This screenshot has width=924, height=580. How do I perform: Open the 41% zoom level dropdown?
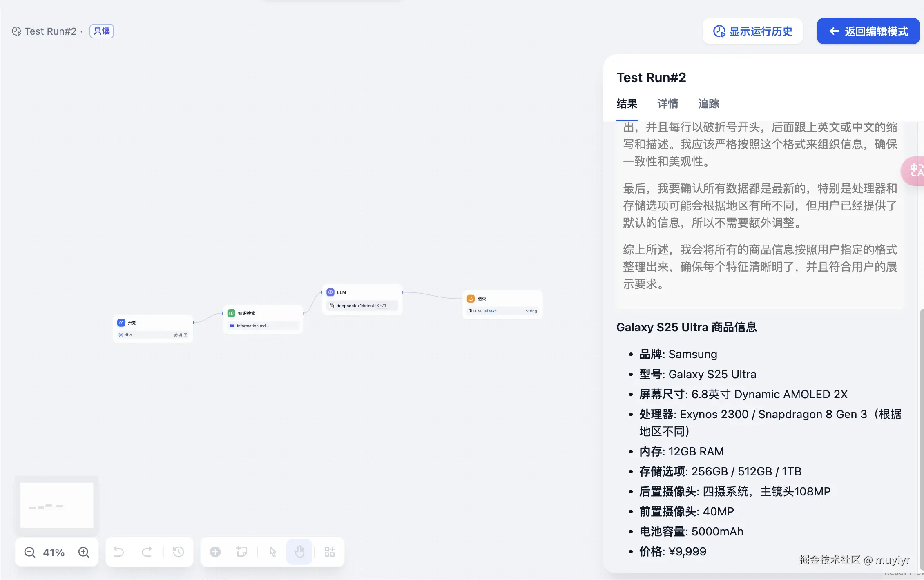tap(54, 553)
